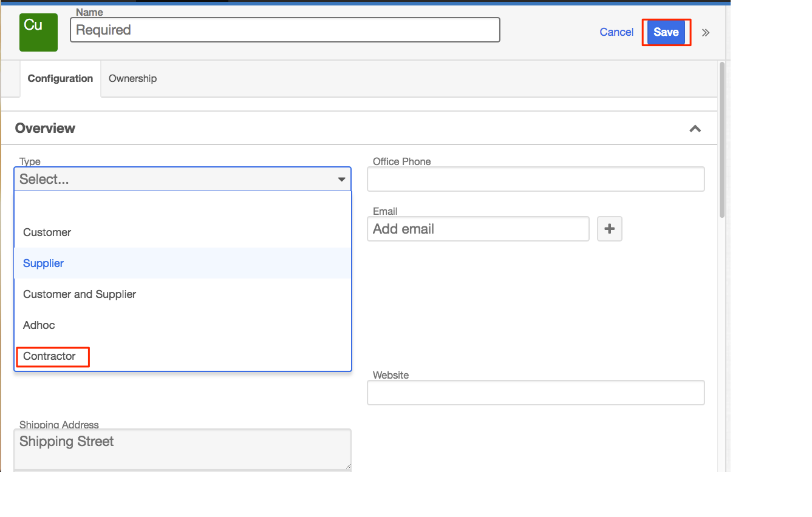
Task: Click the Shipping Street text area
Action: [x=183, y=449]
